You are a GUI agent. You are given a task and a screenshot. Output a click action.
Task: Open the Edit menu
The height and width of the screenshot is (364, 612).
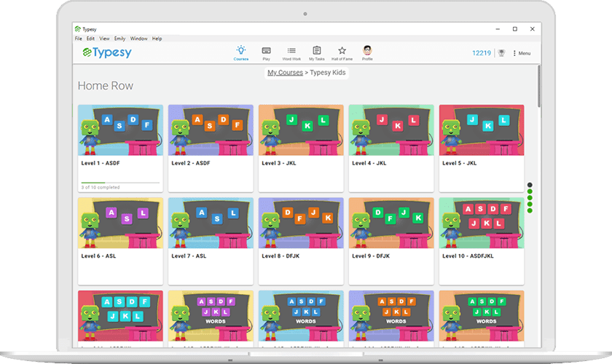point(90,39)
